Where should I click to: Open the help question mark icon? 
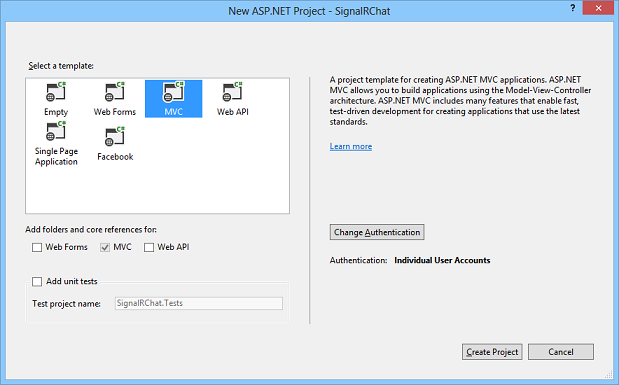pyautogui.click(x=572, y=8)
